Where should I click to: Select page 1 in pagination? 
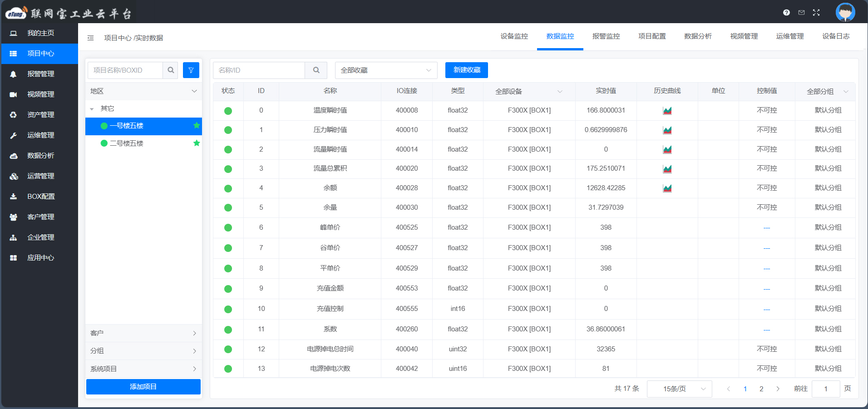(745, 389)
